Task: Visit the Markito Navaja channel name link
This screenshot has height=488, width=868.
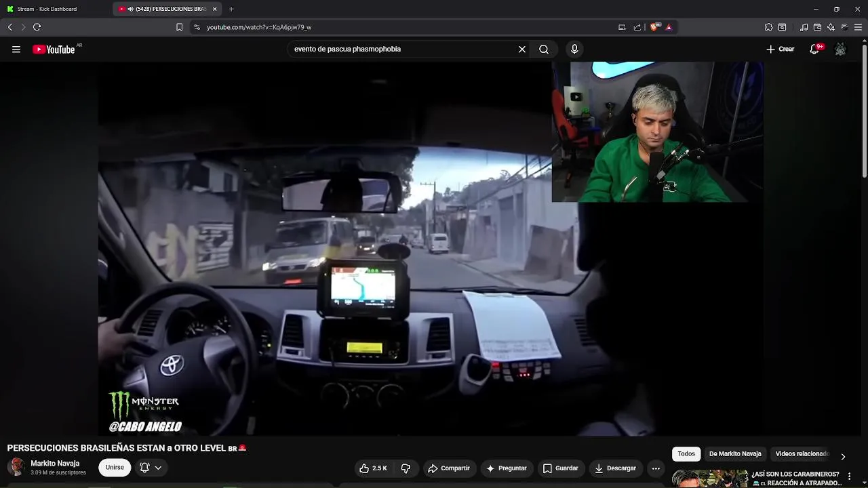Action: tap(55, 464)
